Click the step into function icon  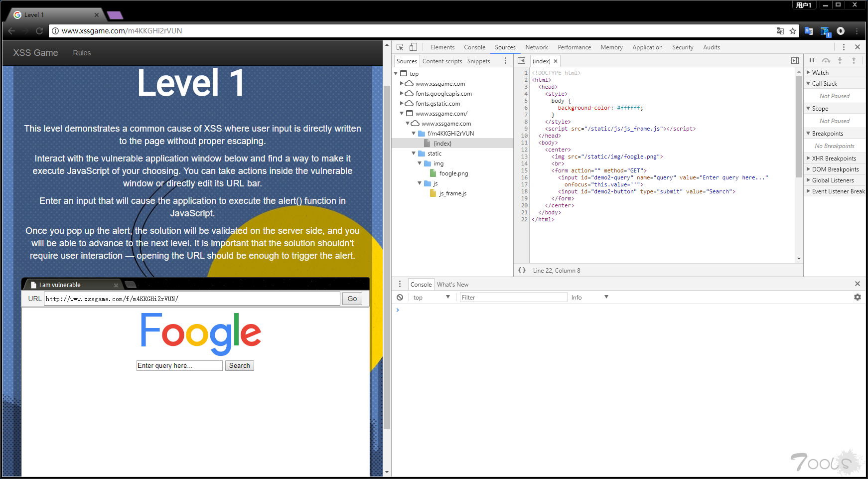840,60
